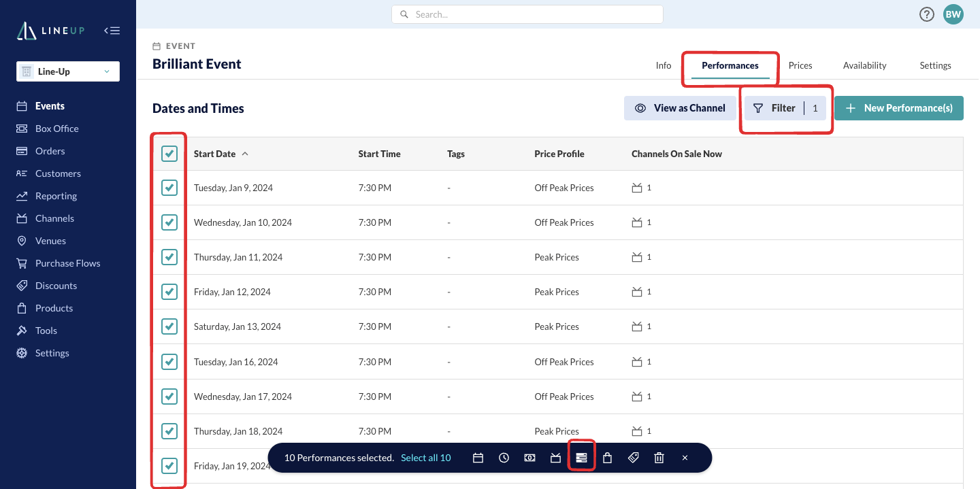The height and width of the screenshot is (489, 980).
Task: Open the BW user avatar menu
Action: 953,14
